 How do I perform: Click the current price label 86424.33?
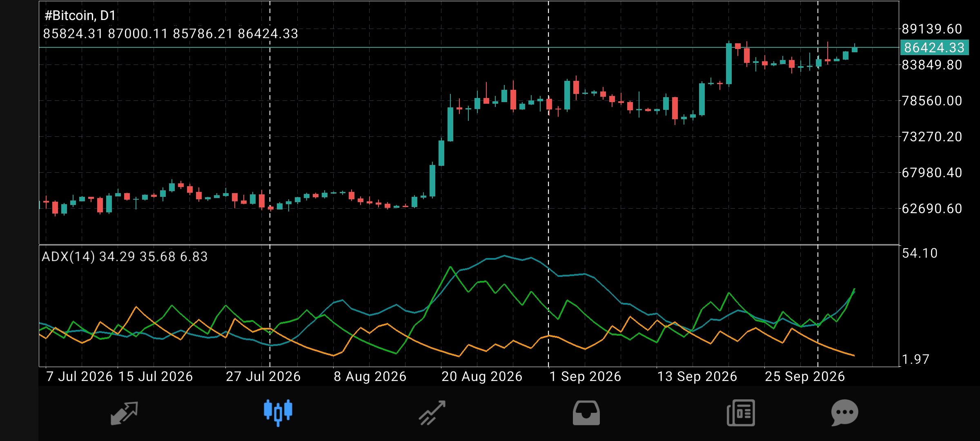tap(934, 48)
